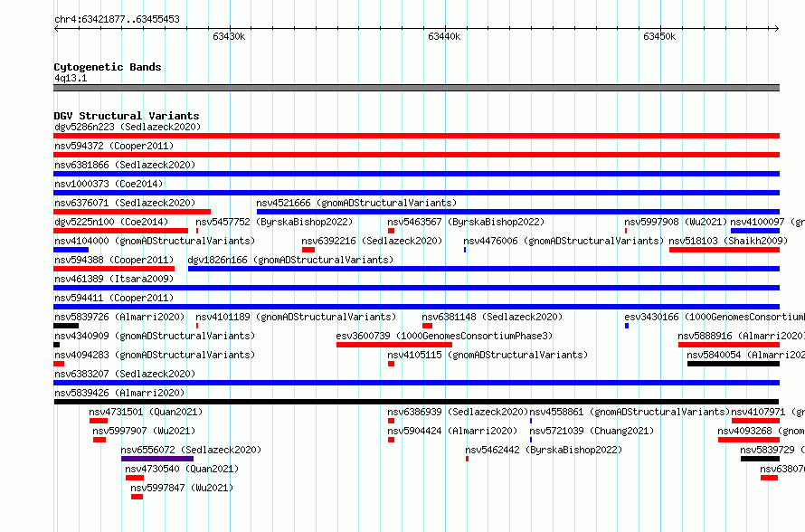Click the nsv4107971 variant label
Viewport: 805px width, 532px height.
[768, 412]
